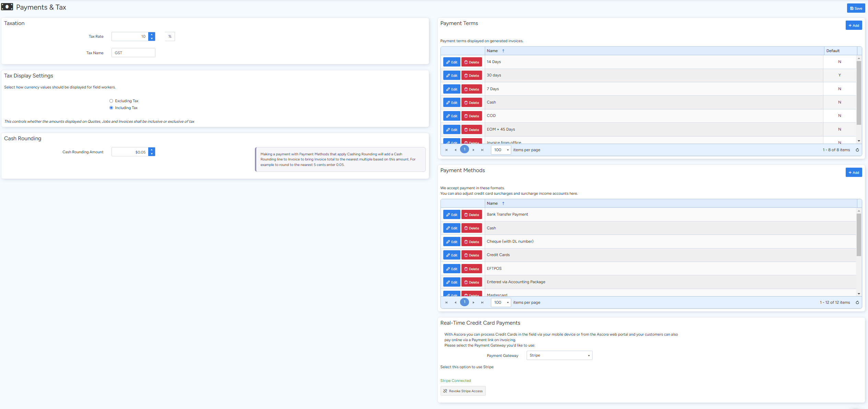This screenshot has width=868, height=409.
Task: Click into the Tax Name field
Action: [133, 53]
